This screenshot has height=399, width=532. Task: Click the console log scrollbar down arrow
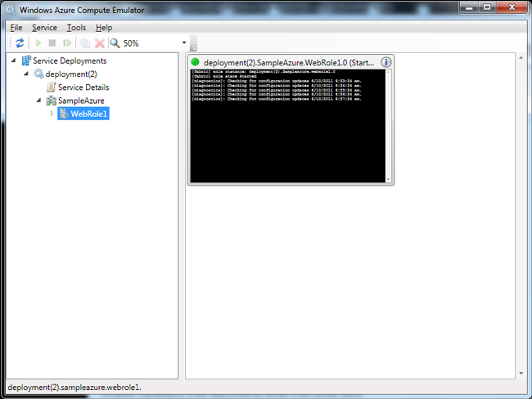tap(389, 179)
